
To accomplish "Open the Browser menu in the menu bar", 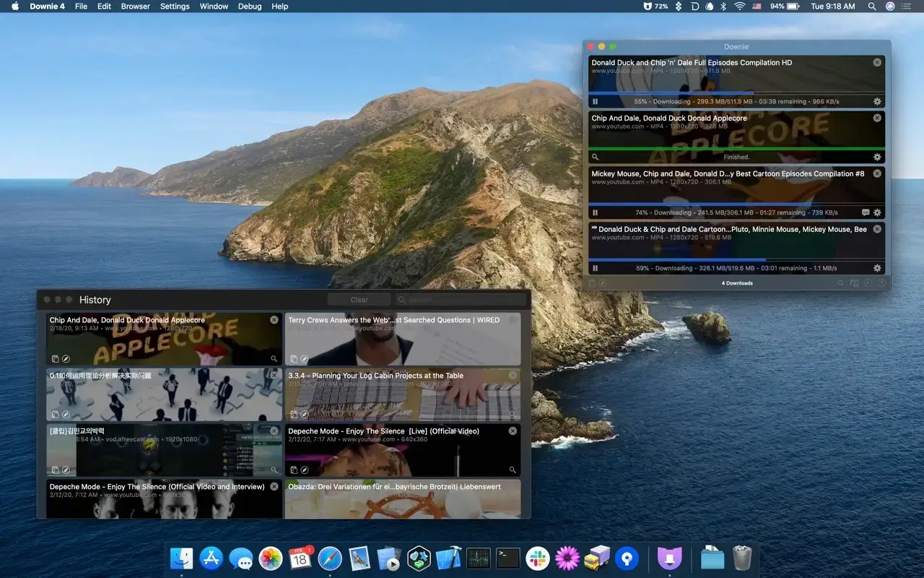I will [x=135, y=7].
